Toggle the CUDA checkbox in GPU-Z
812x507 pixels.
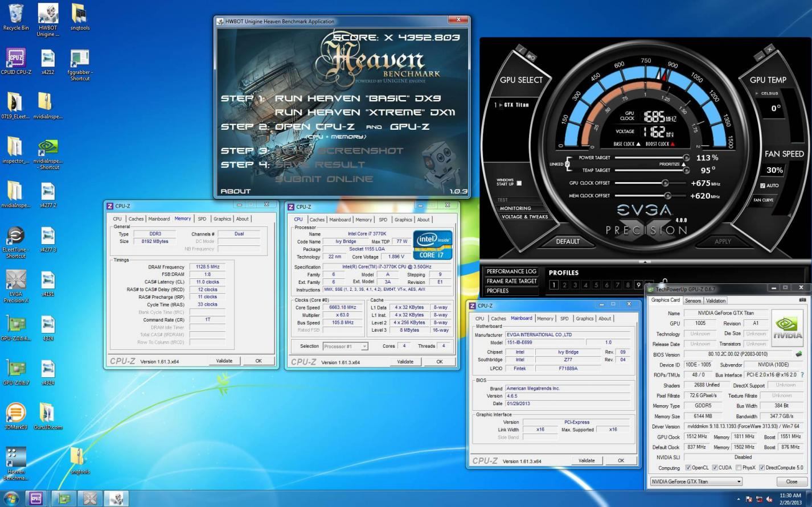pyautogui.click(x=715, y=468)
